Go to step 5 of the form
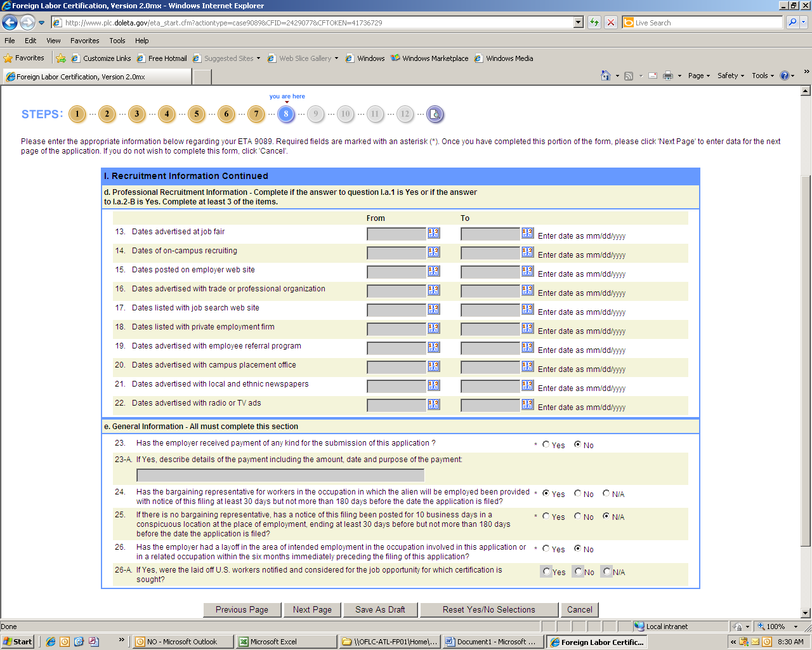The height and width of the screenshot is (650, 812). point(197,114)
